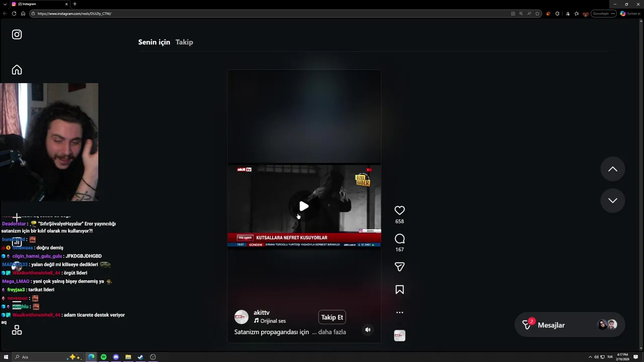The height and width of the screenshot is (362, 644).
Task: Save the reel with bookmark icon
Action: (399, 290)
